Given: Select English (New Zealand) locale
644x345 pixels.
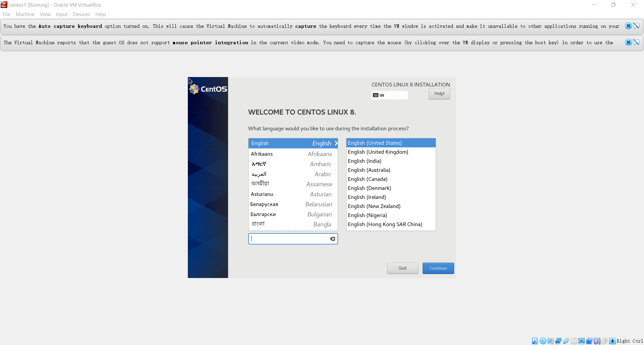Looking at the screenshot, I should 391,206.
